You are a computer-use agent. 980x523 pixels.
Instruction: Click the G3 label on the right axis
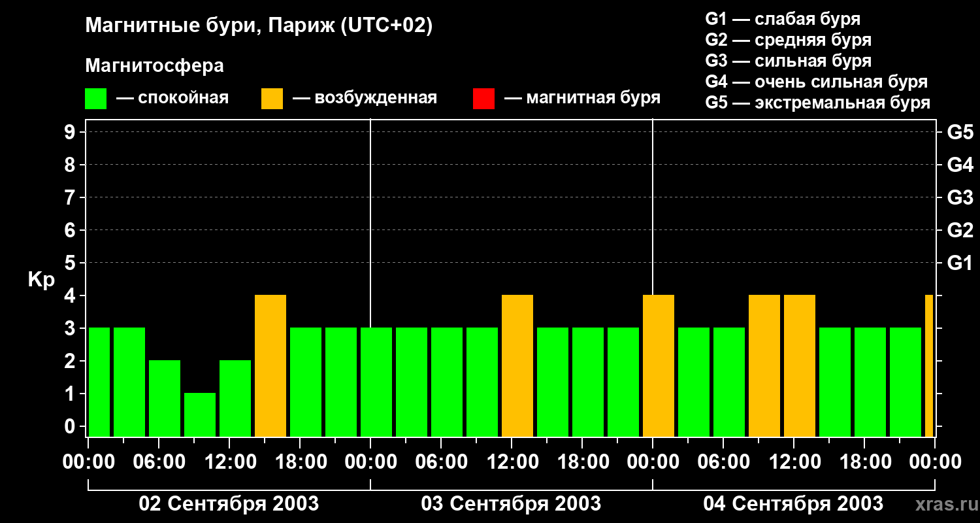[x=960, y=197]
